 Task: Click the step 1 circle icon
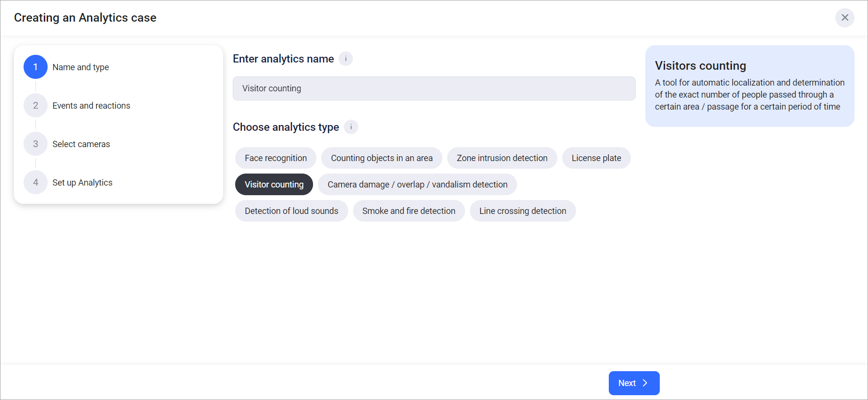click(36, 67)
